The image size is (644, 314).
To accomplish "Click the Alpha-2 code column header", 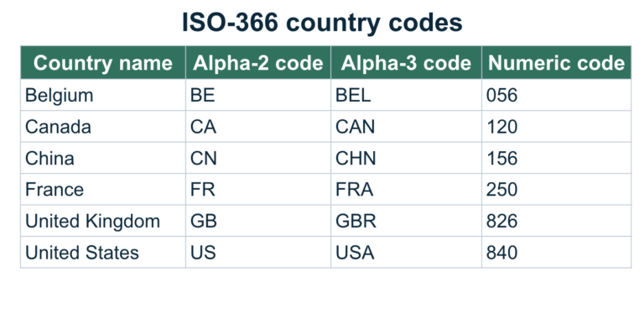I will (258, 62).
